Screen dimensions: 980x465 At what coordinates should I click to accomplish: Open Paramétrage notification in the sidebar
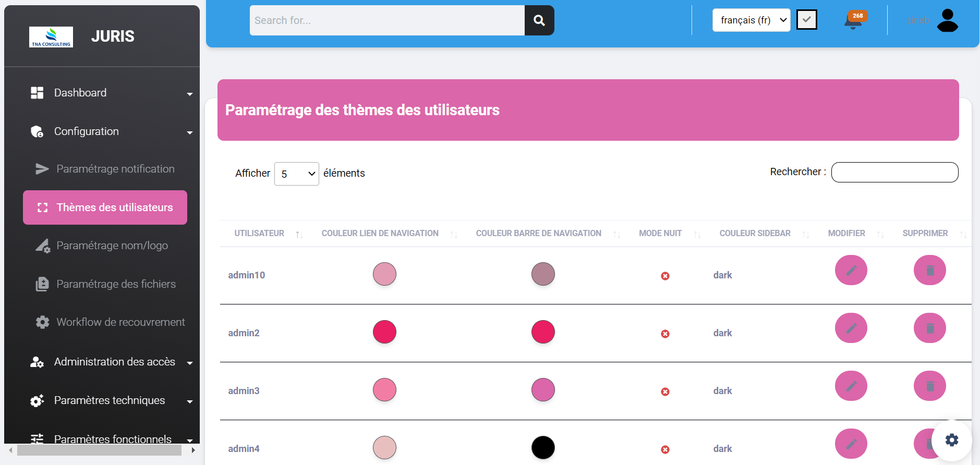115,169
